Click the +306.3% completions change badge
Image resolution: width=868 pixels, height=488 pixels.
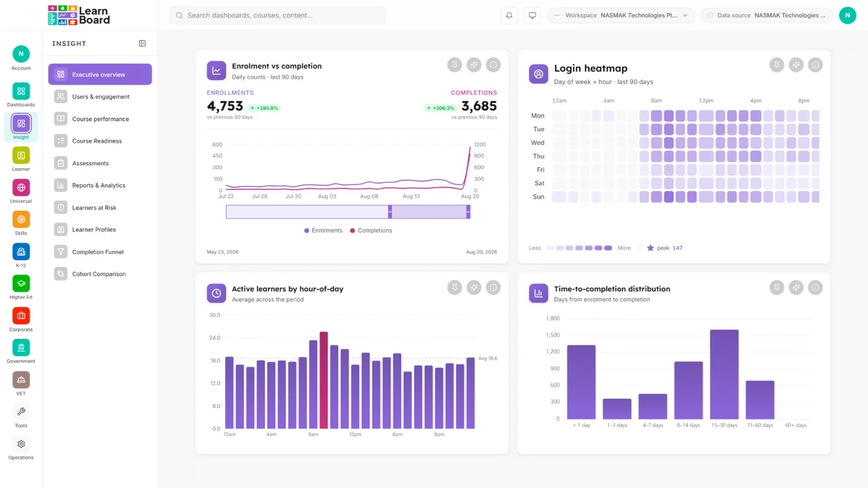tap(440, 108)
